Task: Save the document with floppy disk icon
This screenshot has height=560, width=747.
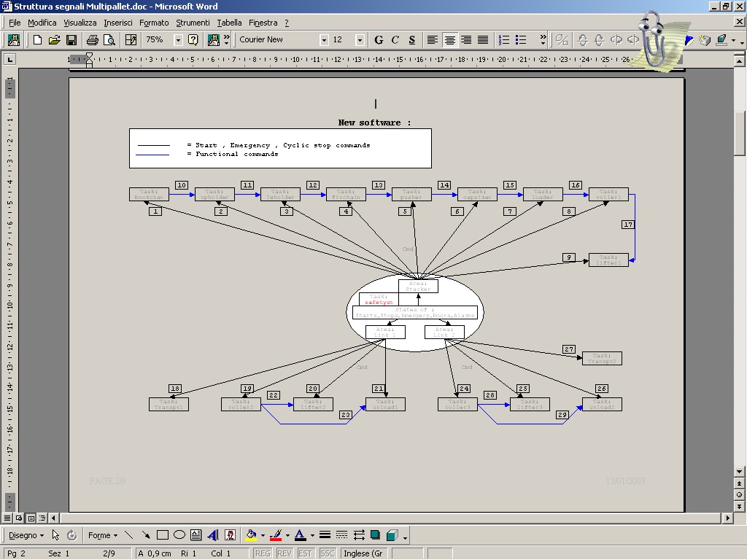Action: coord(71,40)
